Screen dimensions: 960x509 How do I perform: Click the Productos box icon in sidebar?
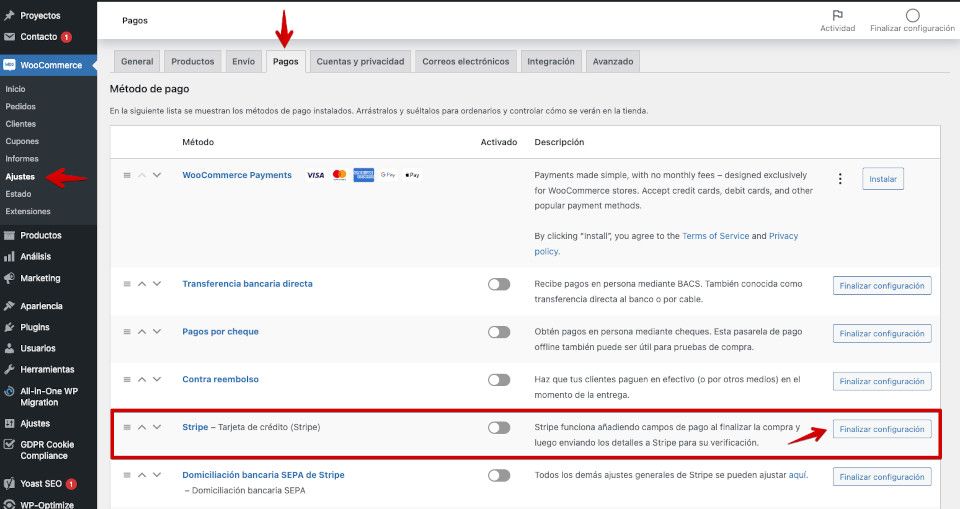[x=9, y=235]
